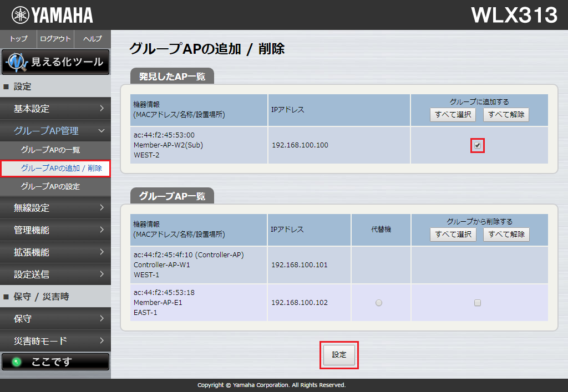
Task: Expand the 拡張機能 menu section
Action: pyautogui.click(x=55, y=252)
